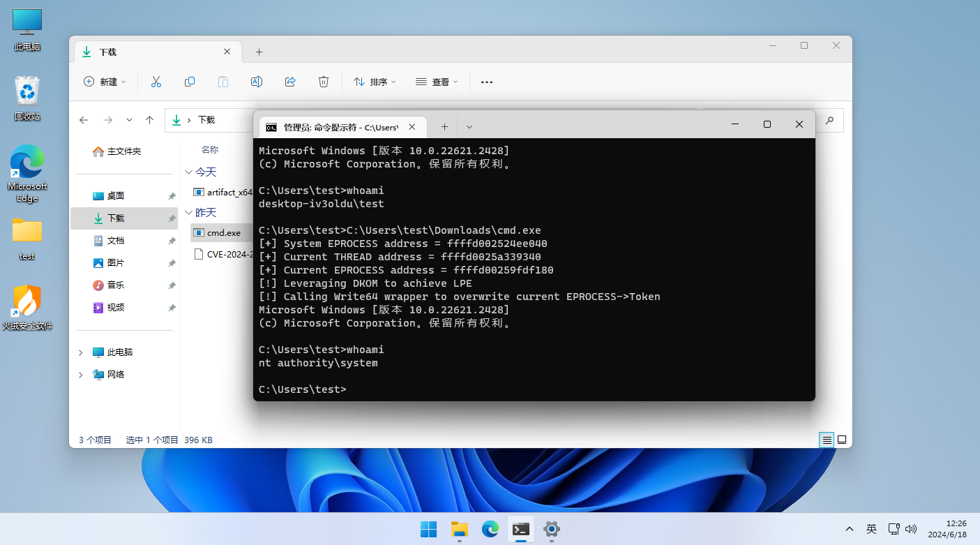This screenshot has width=980, height=545.
Task: Switch to details list view layout
Action: point(827,440)
